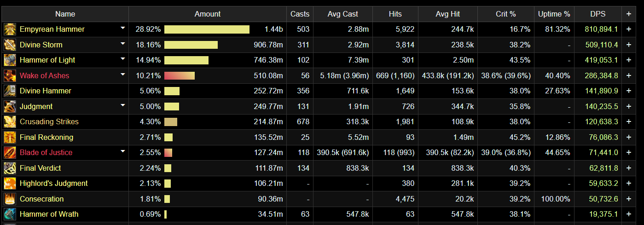Click the Wake of Ashes spell icon
This screenshot has height=225, width=644.
point(10,75)
